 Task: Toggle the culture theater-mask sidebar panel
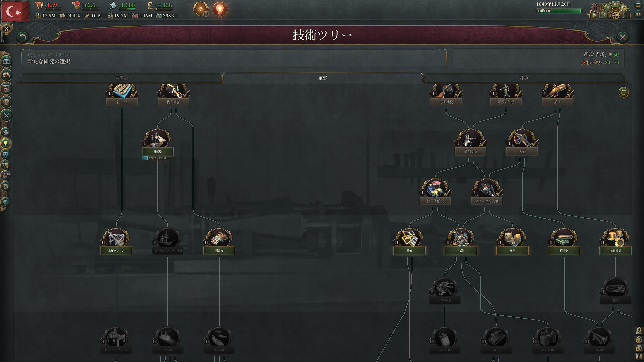[5, 154]
